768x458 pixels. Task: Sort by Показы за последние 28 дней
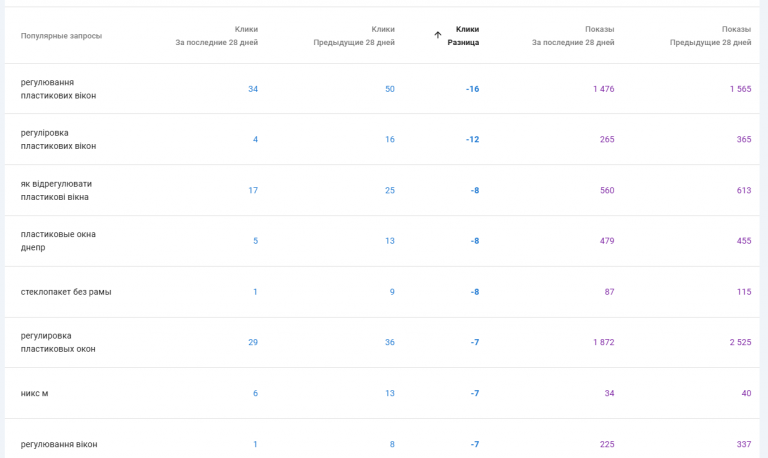(573, 36)
